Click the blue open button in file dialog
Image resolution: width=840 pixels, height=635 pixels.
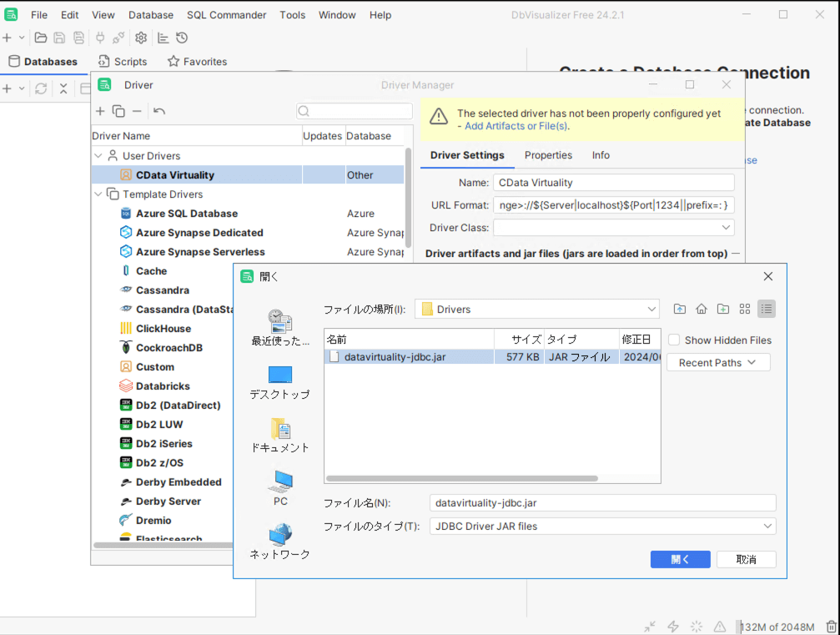(681, 559)
